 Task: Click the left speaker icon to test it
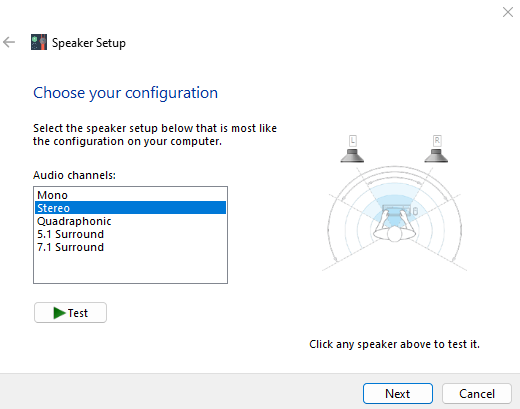click(352, 156)
